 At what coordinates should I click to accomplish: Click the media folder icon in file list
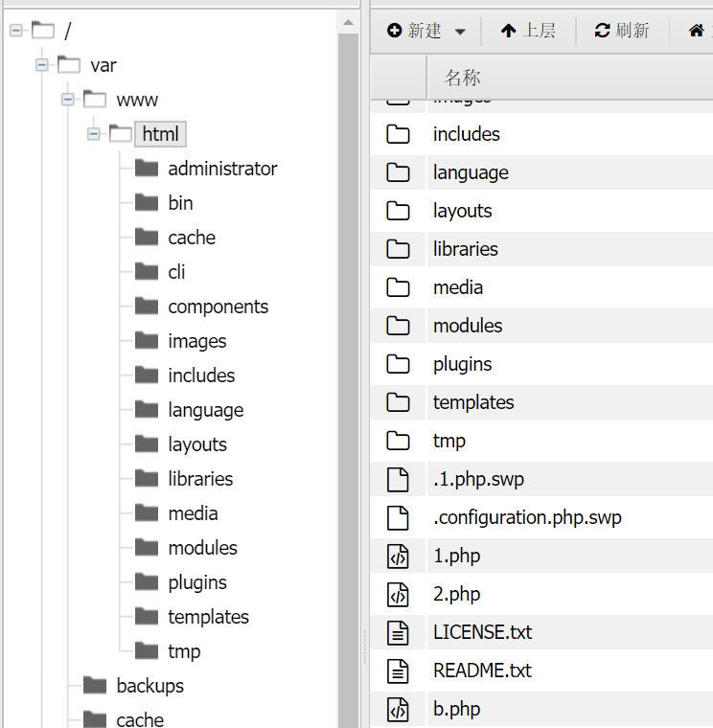pyautogui.click(x=398, y=287)
